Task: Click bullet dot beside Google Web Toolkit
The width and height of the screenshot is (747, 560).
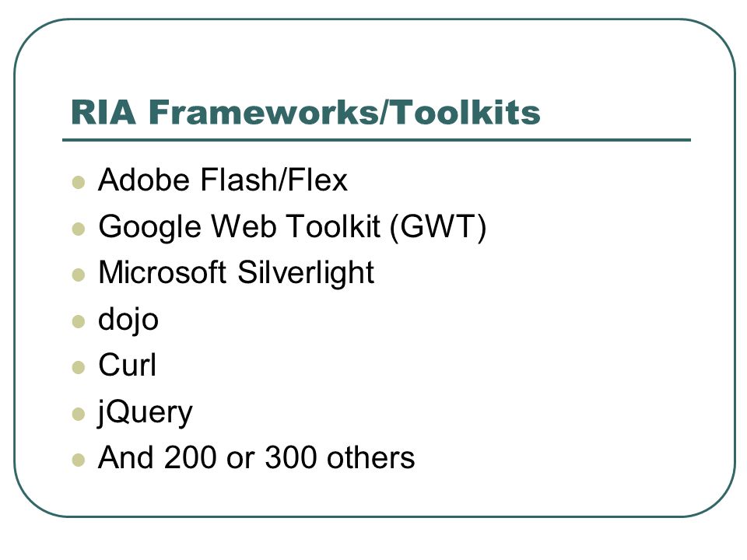Action: pos(79,229)
